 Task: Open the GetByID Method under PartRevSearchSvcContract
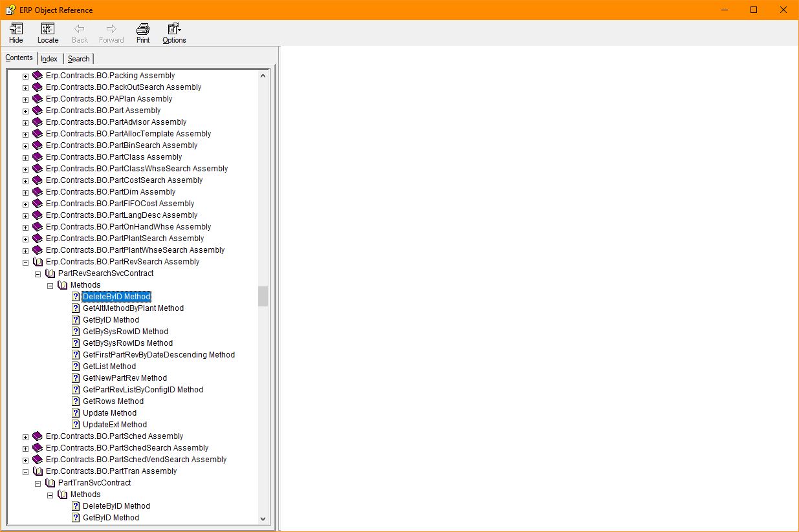111,320
